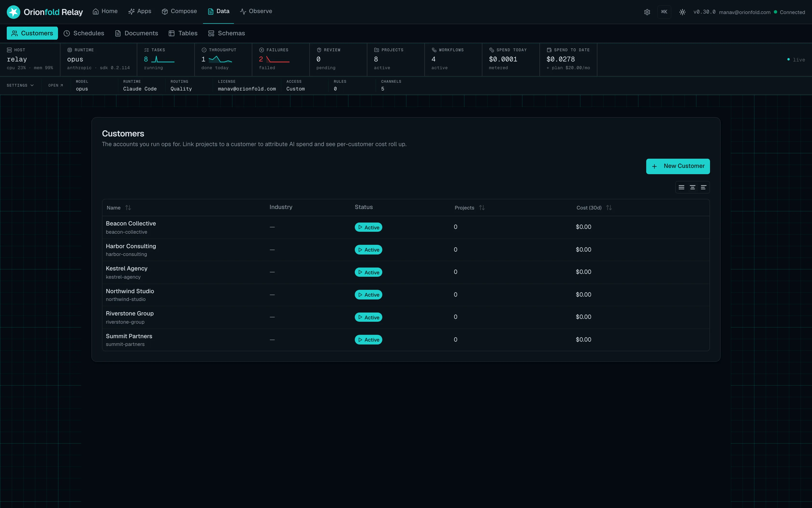Toggle light/dark theme sun icon
The width and height of the screenshot is (812, 508).
coord(682,12)
